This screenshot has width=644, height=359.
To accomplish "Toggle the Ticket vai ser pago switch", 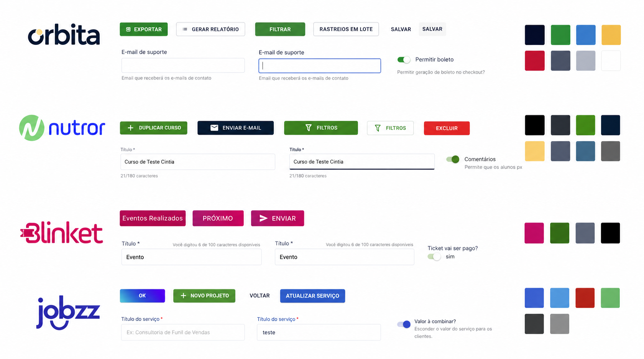I will (x=434, y=257).
